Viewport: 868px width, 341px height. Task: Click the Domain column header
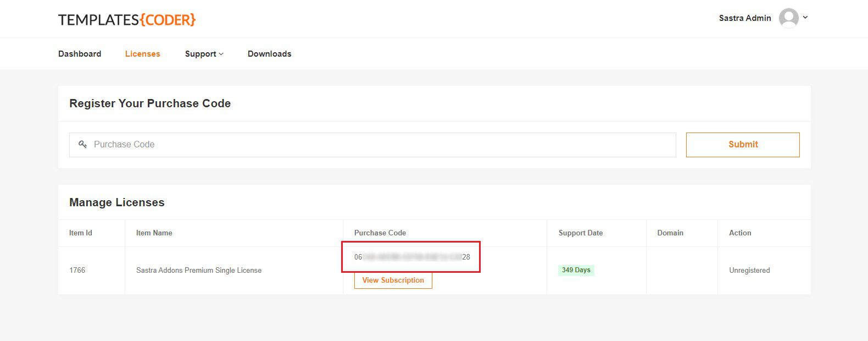670,233
